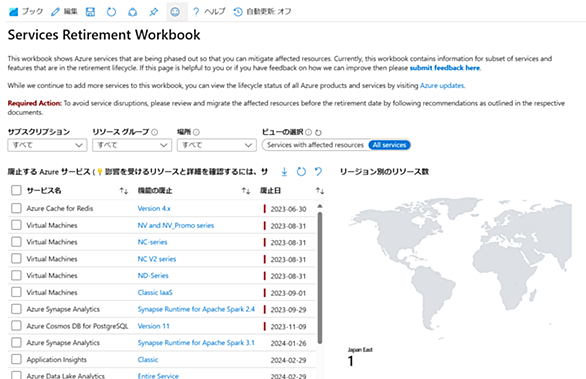This screenshot has width=586, height=379.
Task: Undo grid changes with the back arrow icon
Action: (x=318, y=172)
